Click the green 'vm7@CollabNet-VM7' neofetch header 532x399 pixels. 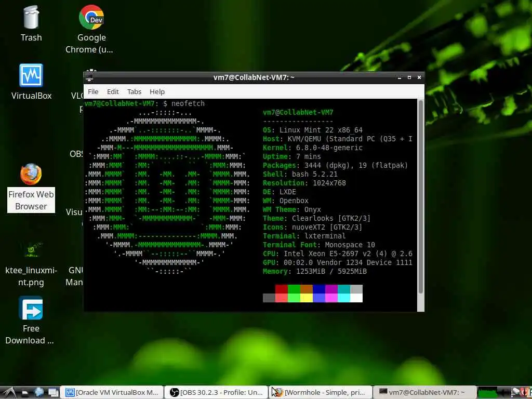tap(298, 112)
